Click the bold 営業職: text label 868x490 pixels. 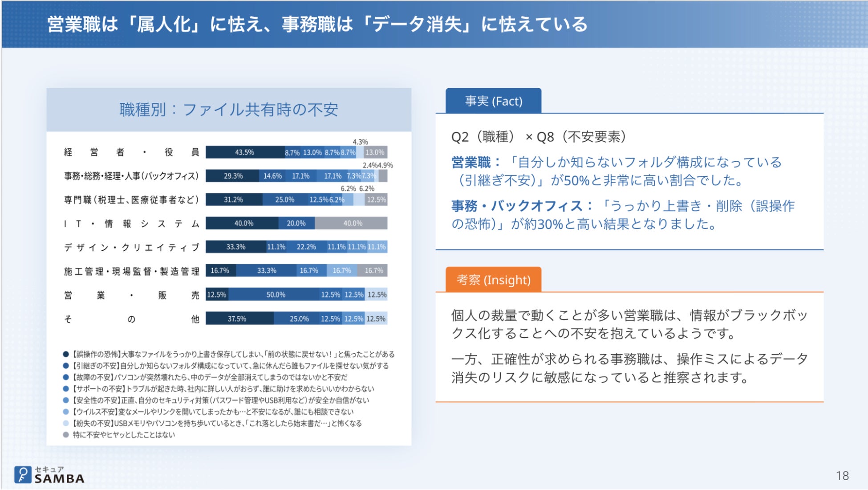pyautogui.click(x=475, y=162)
